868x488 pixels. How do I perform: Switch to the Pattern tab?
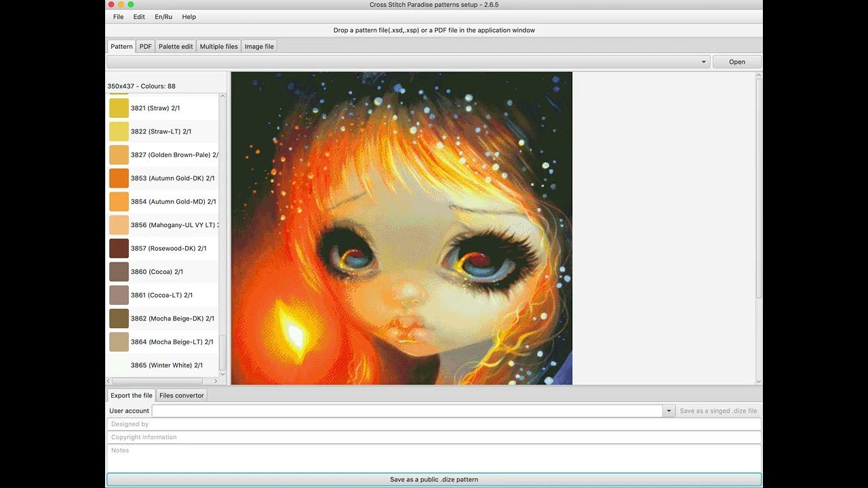point(121,46)
